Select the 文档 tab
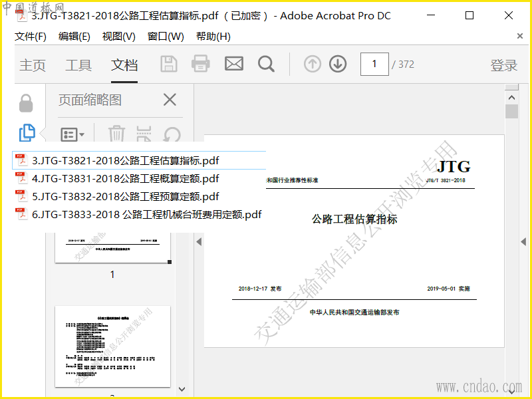 coord(124,65)
